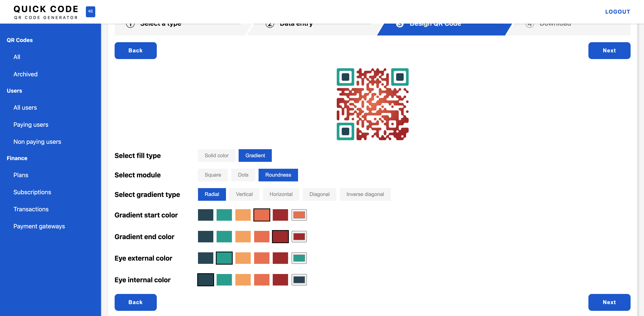Open Archived QR codes
The width and height of the screenshot is (644, 316).
pos(25,74)
